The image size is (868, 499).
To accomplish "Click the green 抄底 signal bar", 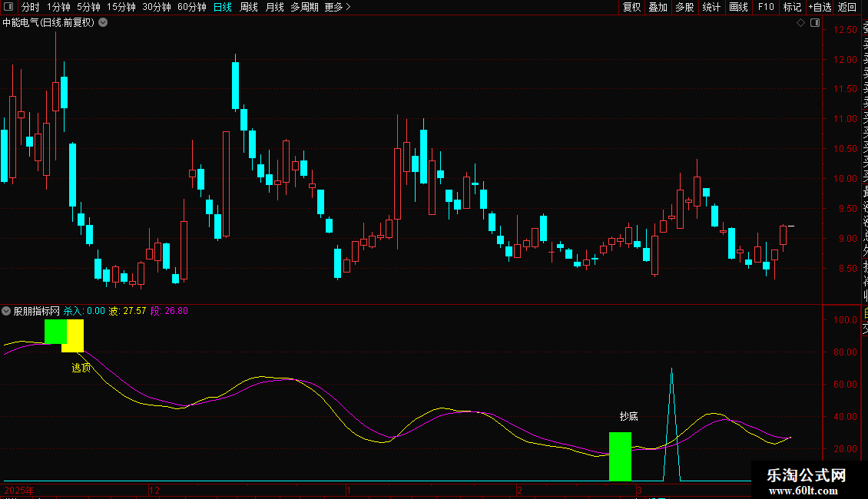I will (620, 457).
